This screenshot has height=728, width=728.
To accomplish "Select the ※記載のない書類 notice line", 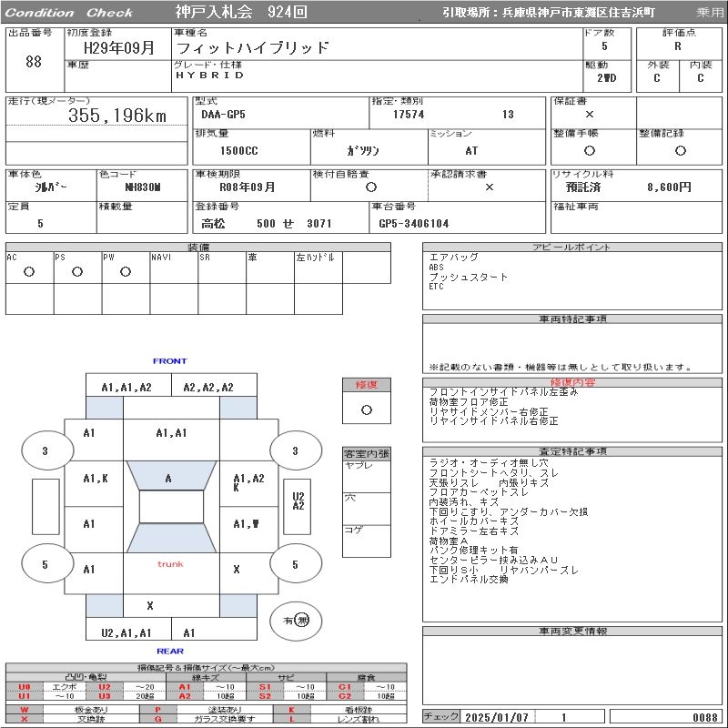I will [561, 368].
